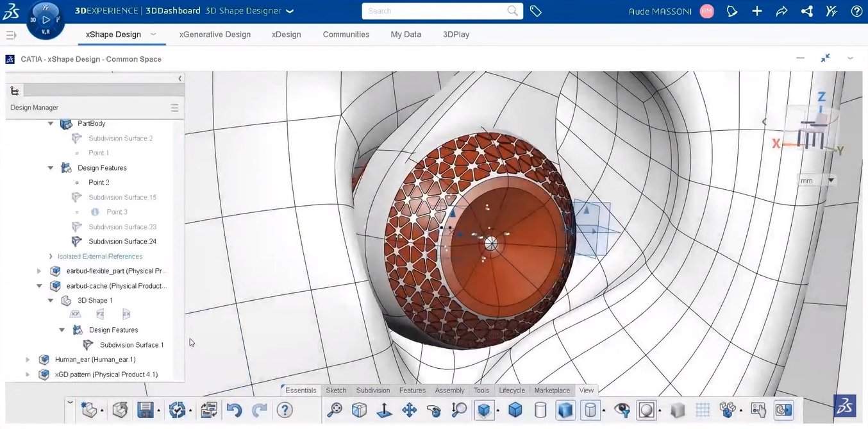The image size is (868, 429).
Task: Click inside the Search input field
Action: coord(436,11)
